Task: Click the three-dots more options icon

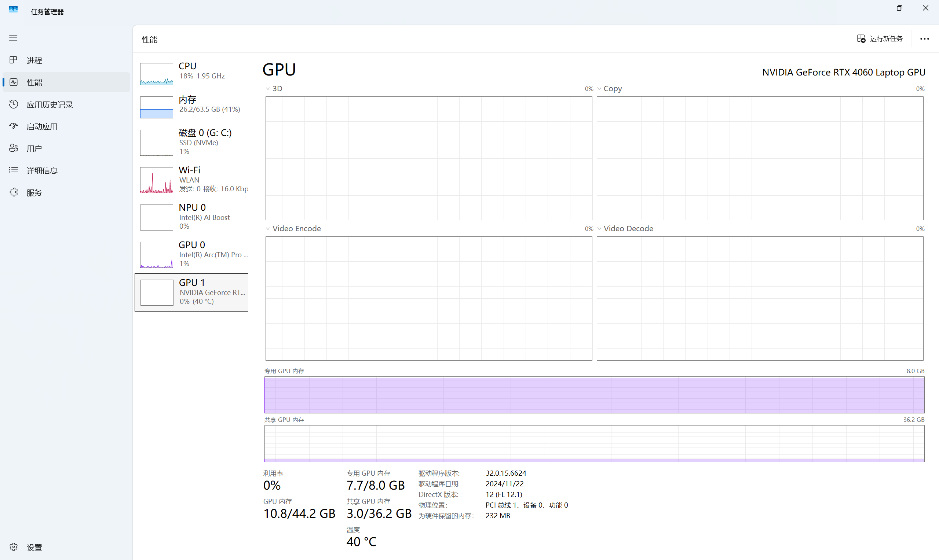Action: [x=924, y=39]
